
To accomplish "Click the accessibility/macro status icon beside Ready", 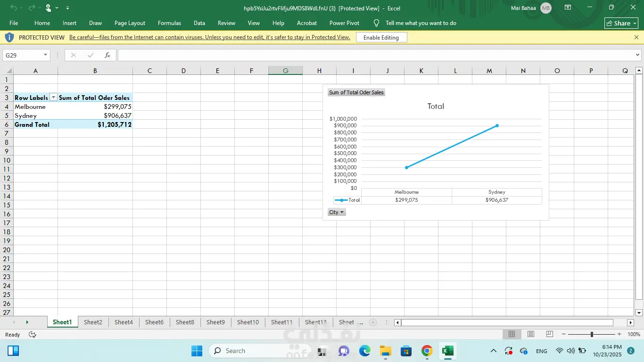I will pos(33,335).
